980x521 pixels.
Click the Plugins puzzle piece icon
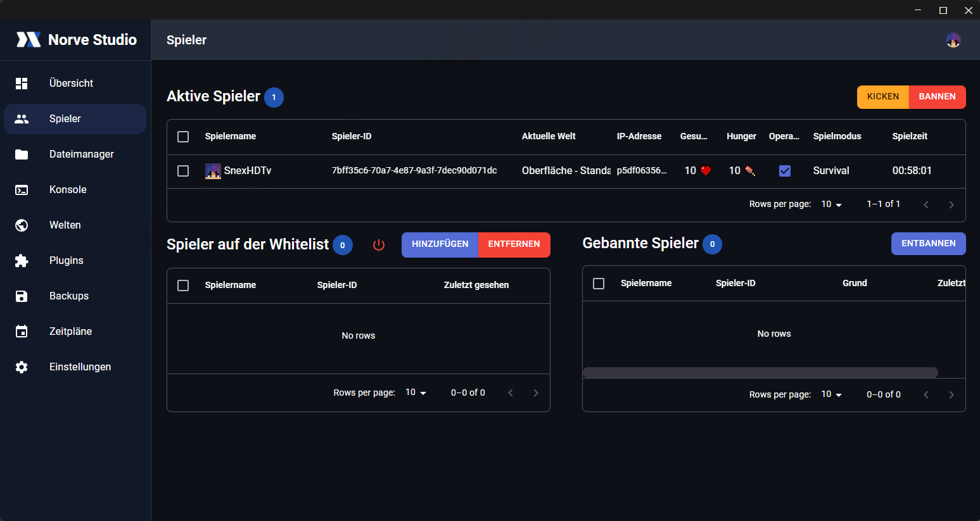click(x=22, y=261)
